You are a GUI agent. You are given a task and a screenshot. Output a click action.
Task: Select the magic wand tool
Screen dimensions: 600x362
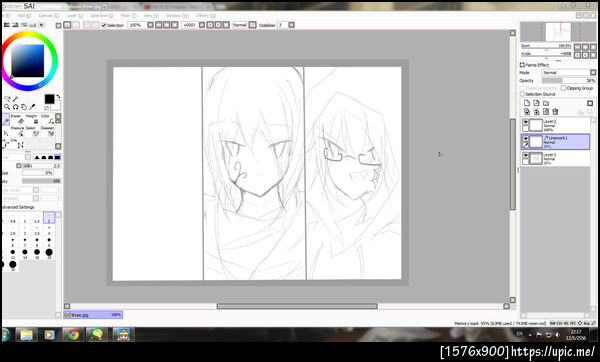[x=15, y=99]
